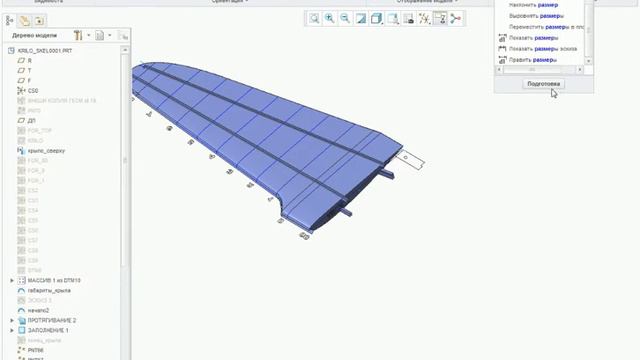The width and height of the screenshot is (640, 360).
Task: Open the datum display filters icon
Action: (x=424, y=18)
